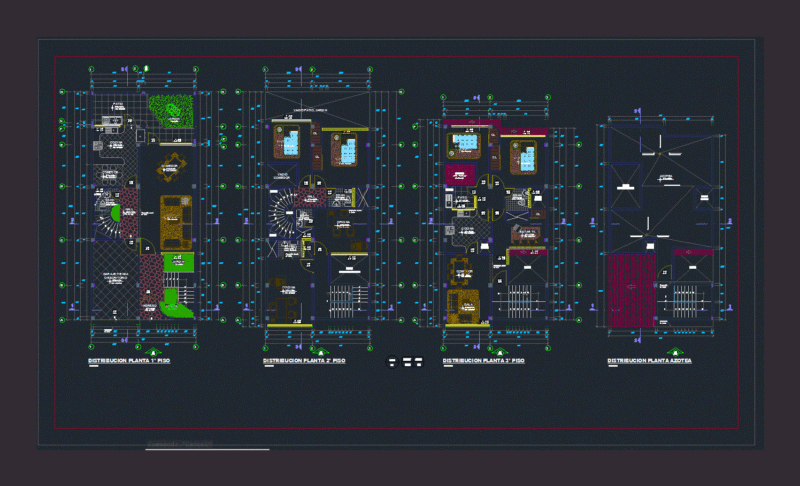Click magenta tiled area in azotea plan
Image resolution: width=800 pixels, height=486 pixels.
click(x=631, y=291)
